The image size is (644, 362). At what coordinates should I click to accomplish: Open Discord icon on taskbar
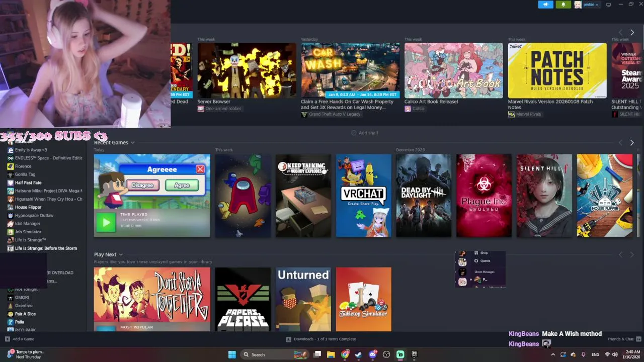coord(372,354)
